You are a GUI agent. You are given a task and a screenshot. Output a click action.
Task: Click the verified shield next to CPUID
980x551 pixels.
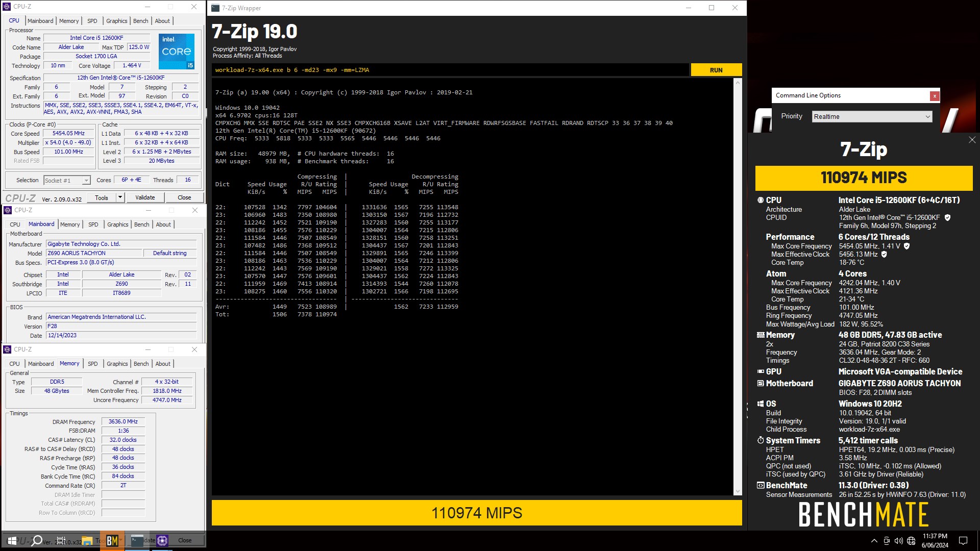pos(947,218)
